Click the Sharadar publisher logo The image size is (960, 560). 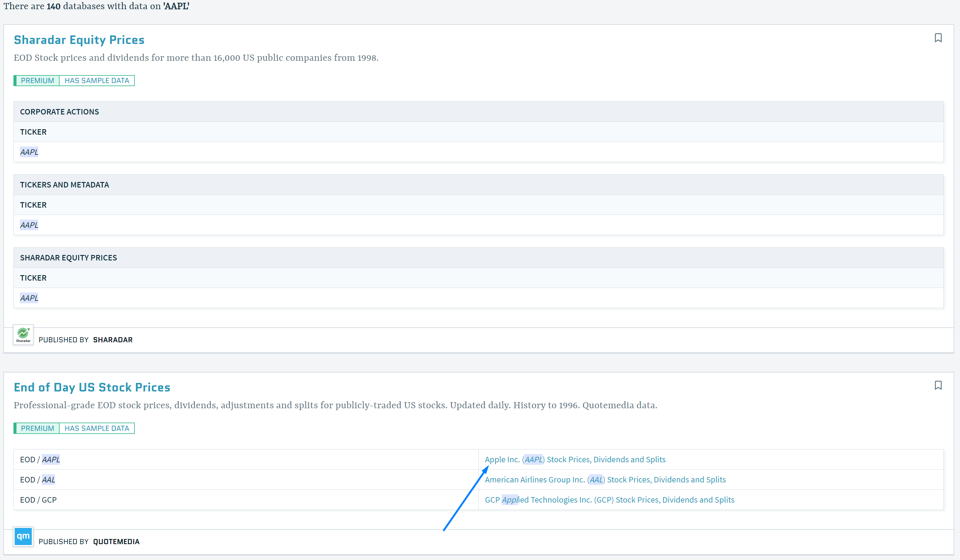[x=23, y=335]
